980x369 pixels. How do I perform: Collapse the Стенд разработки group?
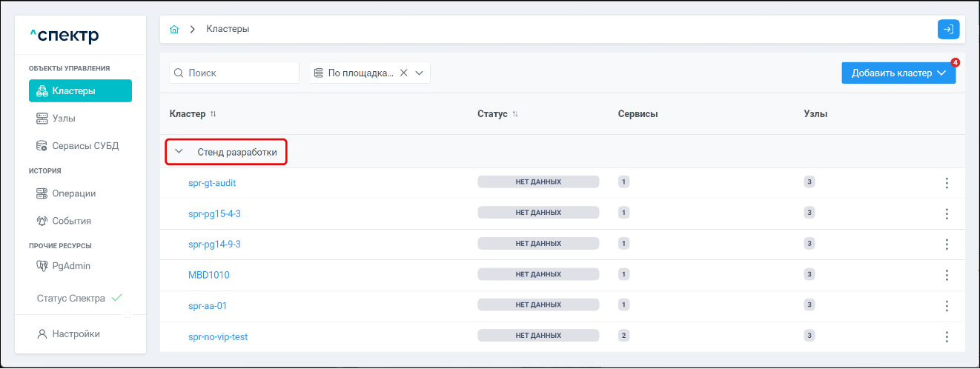179,152
